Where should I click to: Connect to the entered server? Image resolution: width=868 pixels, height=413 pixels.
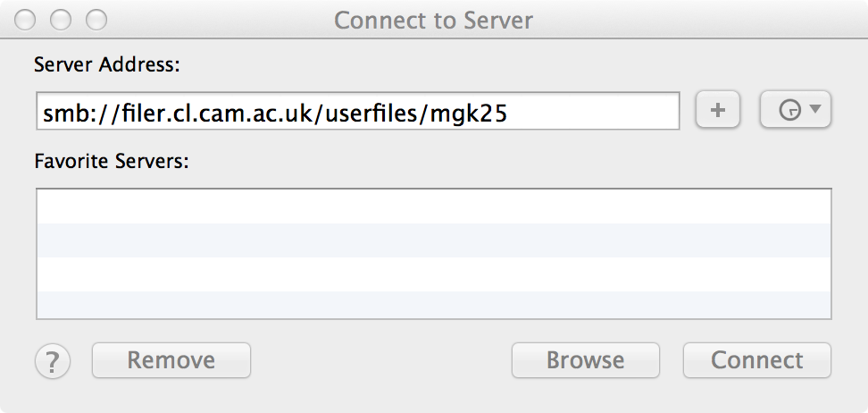(756, 360)
